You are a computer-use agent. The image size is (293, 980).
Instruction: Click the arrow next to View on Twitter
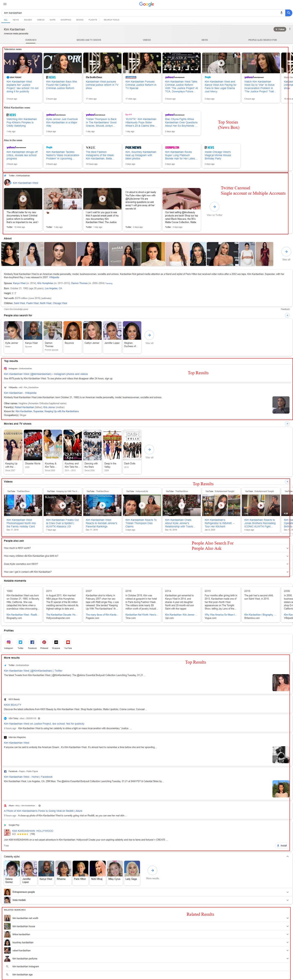coord(214,207)
